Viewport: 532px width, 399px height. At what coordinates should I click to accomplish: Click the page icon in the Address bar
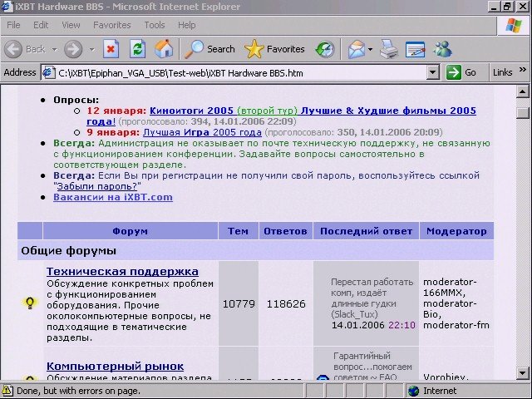point(49,72)
